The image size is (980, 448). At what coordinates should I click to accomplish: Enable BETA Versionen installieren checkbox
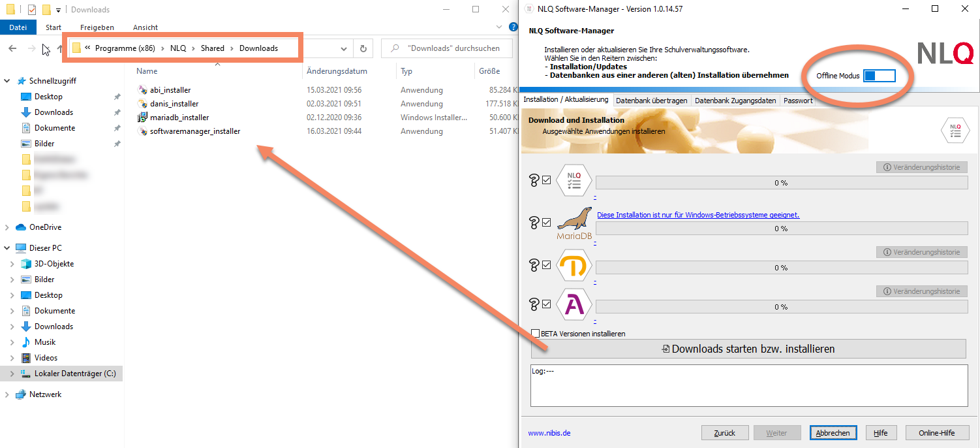tap(536, 334)
